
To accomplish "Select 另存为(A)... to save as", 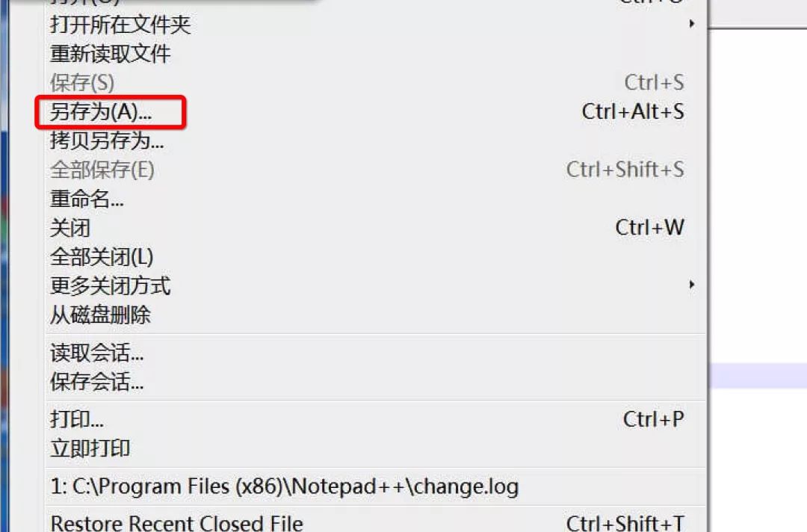I will (x=374, y=111).
